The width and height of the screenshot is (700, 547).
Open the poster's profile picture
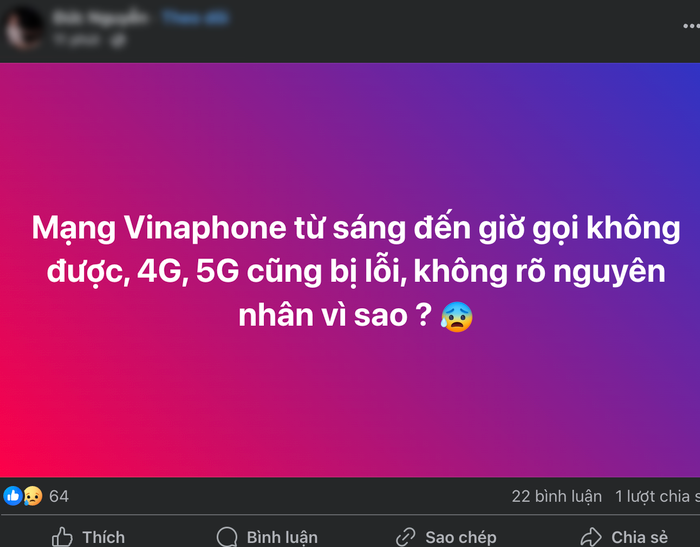(x=23, y=28)
